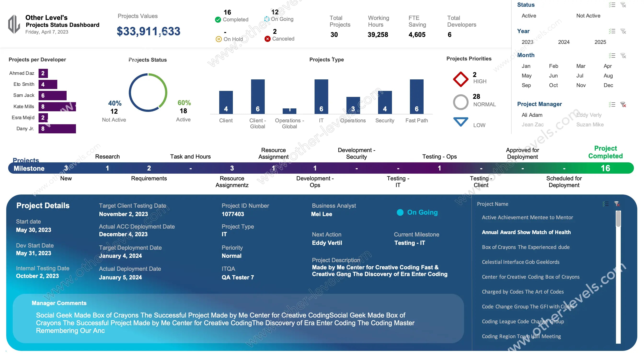Filter status by Not Active
The height and width of the screenshot is (354, 644).
tap(588, 16)
